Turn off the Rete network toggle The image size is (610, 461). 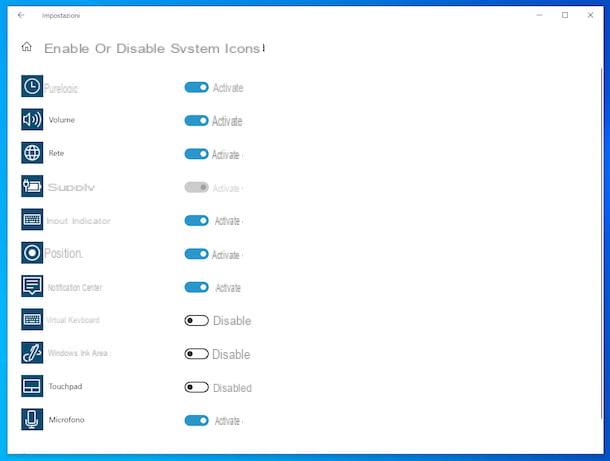coord(196,154)
